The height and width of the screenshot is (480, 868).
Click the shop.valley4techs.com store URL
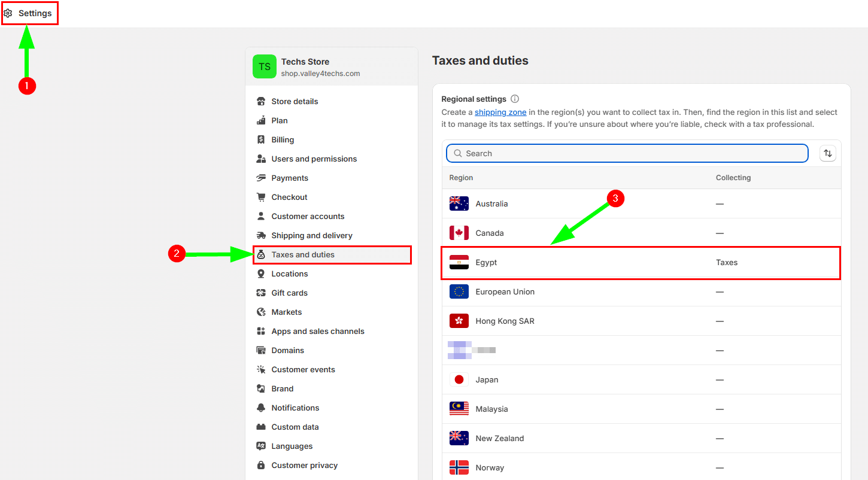pos(321,74)
